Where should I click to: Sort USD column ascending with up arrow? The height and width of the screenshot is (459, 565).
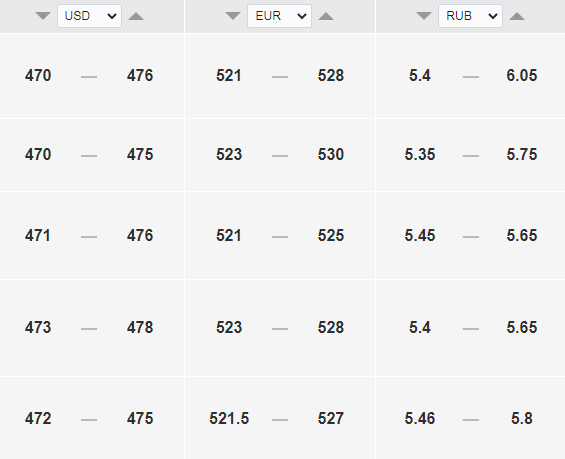pos(136,16)
